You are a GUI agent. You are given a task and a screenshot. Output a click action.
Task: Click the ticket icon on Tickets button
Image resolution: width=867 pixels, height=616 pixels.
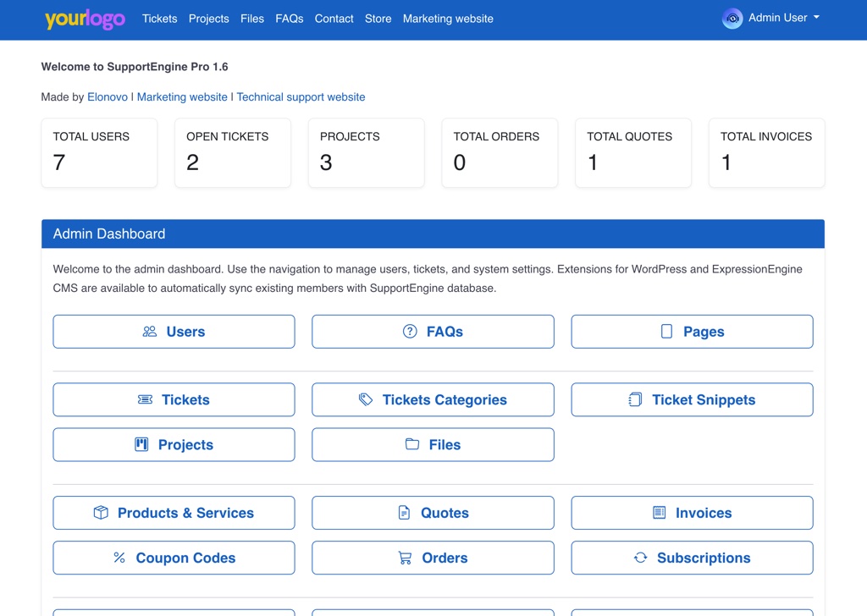146,399
